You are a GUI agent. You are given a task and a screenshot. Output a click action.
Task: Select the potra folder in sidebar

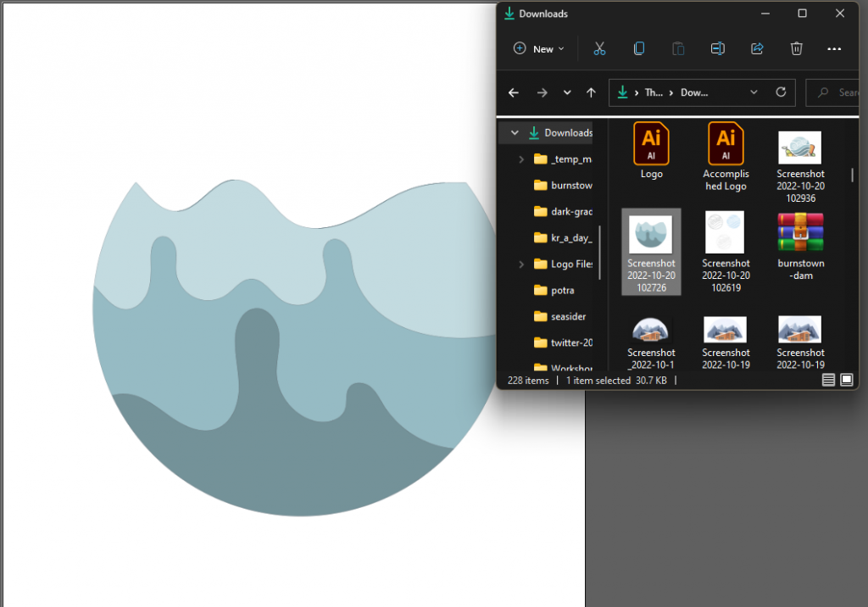point(554,290)
